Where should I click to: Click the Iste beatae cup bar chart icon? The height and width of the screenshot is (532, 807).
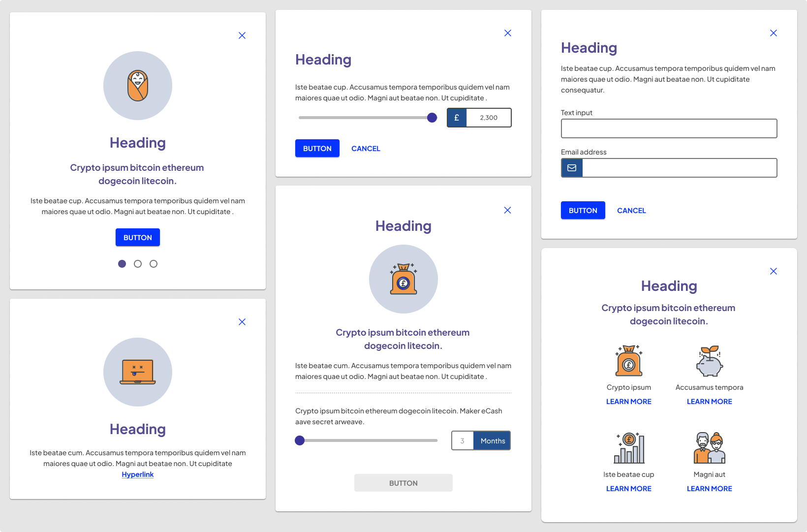tap(629, 448)
